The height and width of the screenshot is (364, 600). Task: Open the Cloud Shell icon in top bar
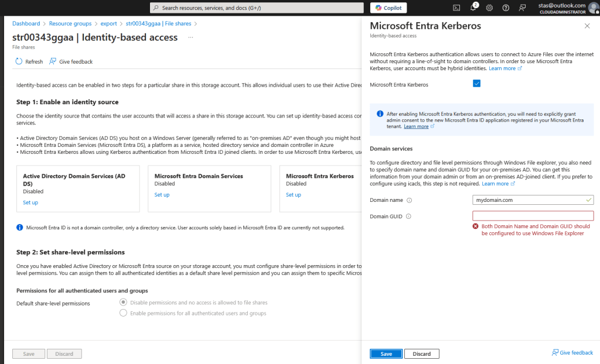tap(456, 8)
